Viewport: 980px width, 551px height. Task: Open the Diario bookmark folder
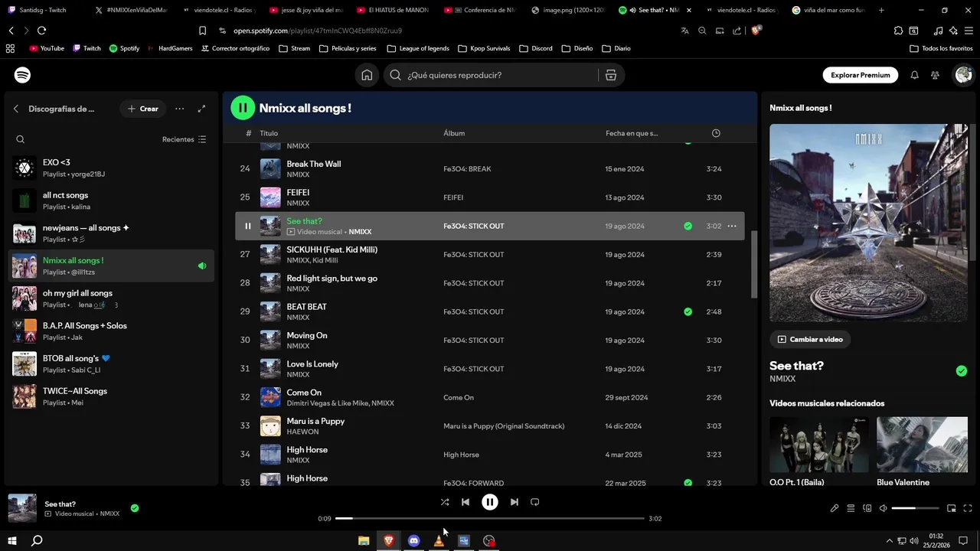click(616, 48)
